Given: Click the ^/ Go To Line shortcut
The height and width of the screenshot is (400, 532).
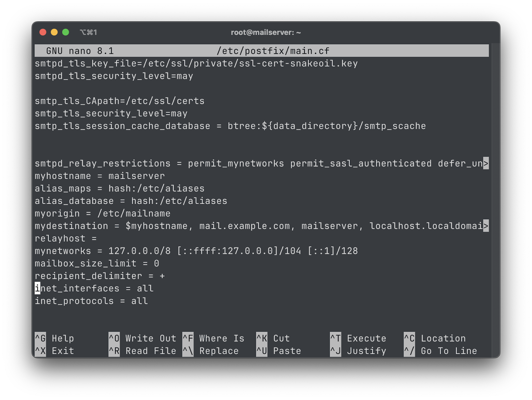Looking at the screenshot, I should point(441,351).
